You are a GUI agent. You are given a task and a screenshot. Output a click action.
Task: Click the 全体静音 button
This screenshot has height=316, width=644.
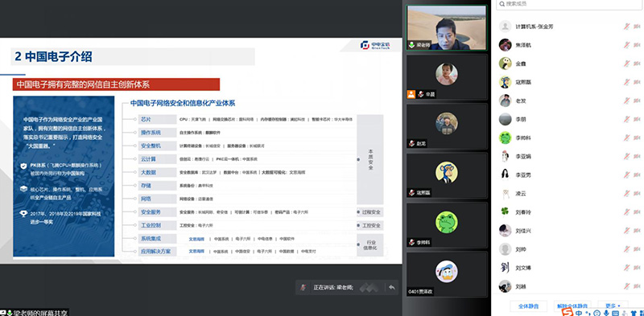click(528, 306)
